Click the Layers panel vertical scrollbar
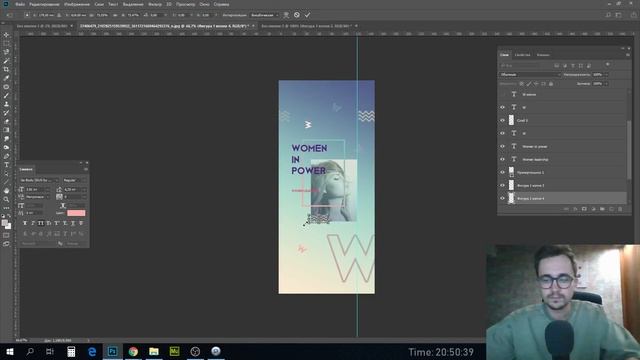This screenshot has height=360, width=640. coord(629,149)
